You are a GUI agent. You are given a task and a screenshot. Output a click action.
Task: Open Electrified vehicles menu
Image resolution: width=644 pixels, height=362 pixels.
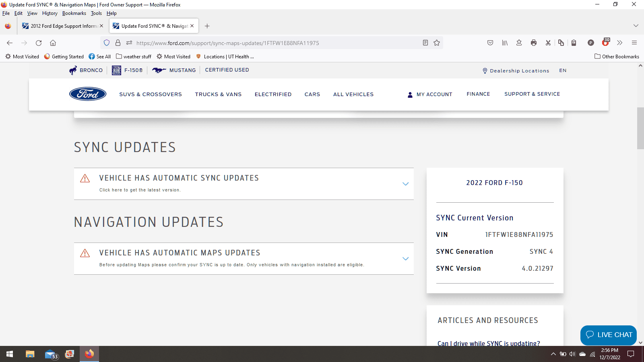coord(273,94)
